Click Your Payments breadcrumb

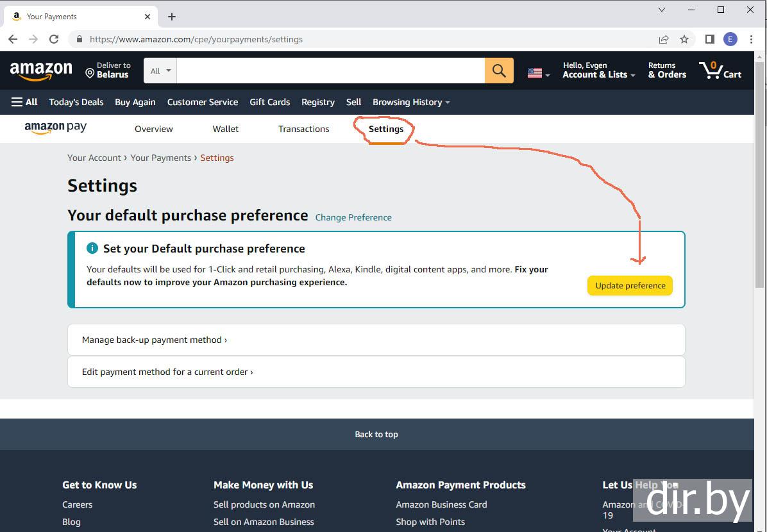pos(160,158)
